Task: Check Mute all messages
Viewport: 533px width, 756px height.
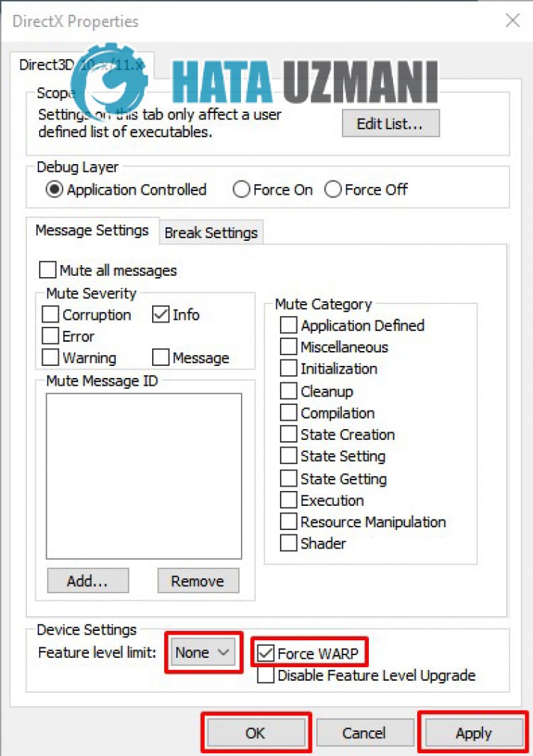Action: 48,271
